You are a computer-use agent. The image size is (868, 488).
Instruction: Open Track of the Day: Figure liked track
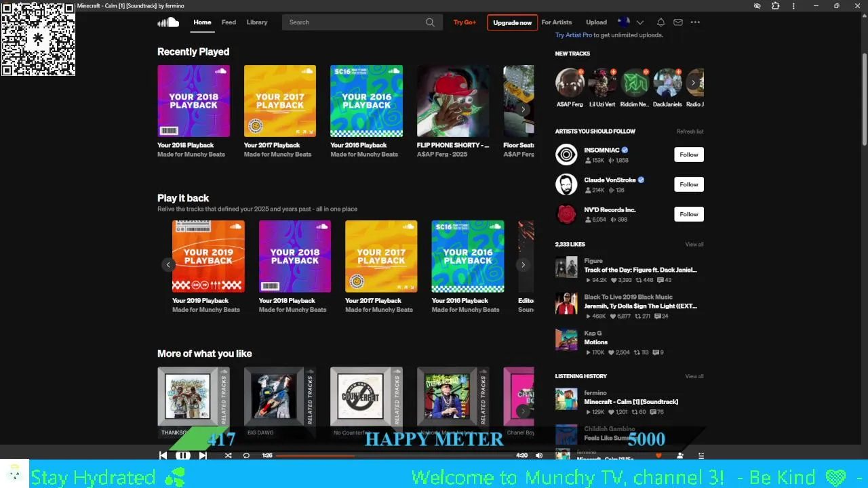[640, 270]
